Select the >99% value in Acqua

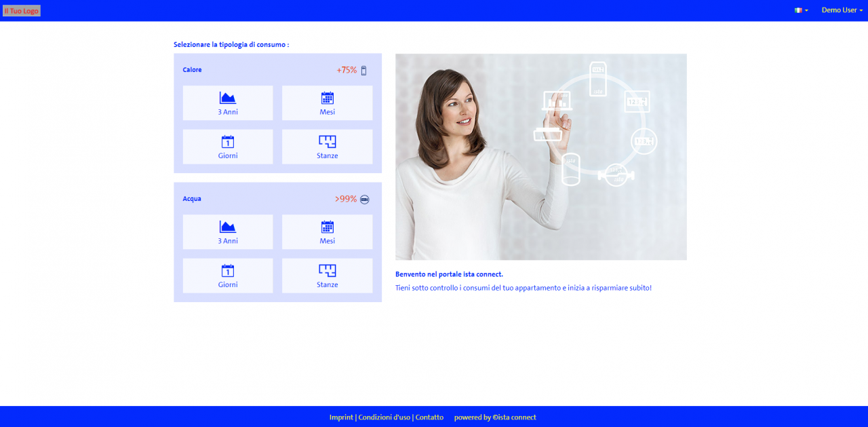(346, 199)
